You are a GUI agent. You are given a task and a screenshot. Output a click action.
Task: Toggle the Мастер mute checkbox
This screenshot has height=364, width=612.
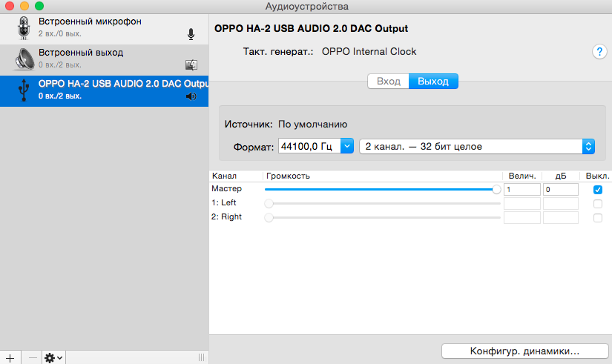598,190
